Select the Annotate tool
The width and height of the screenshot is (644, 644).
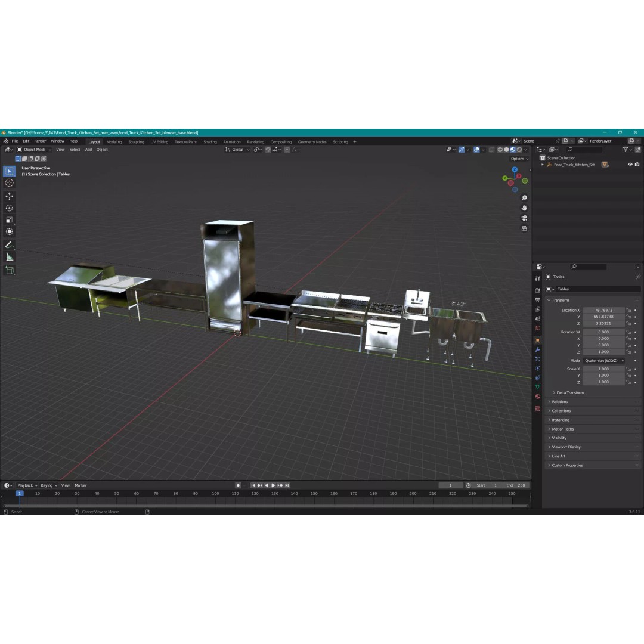click(9, 245)
